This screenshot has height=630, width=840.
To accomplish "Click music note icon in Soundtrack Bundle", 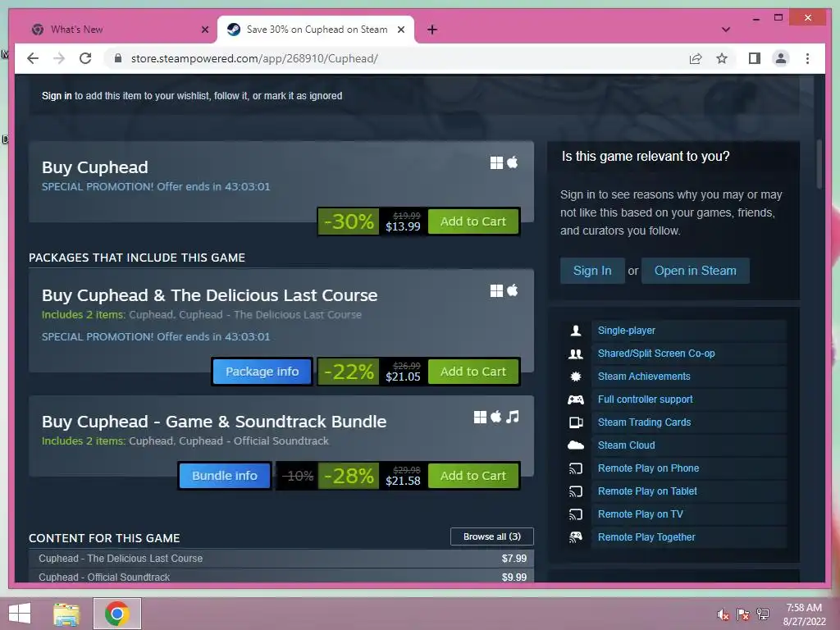I will click(x=513, y=417).
